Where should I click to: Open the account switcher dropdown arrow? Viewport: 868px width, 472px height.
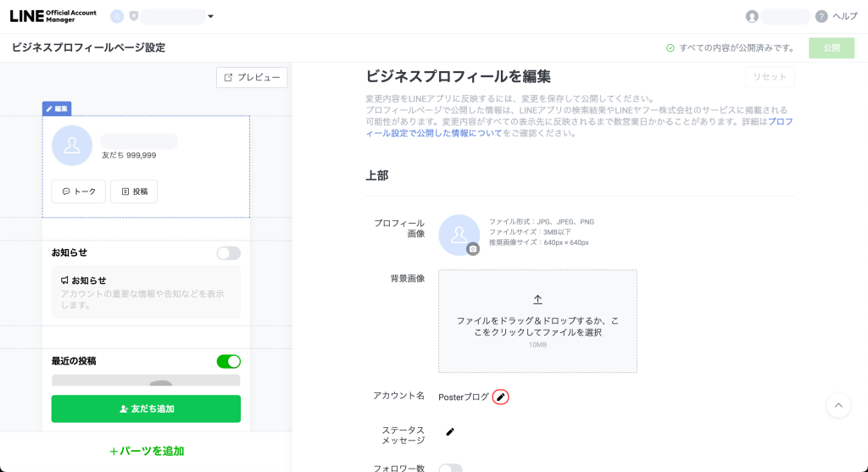pyautogui.click(x=210, y=16)
